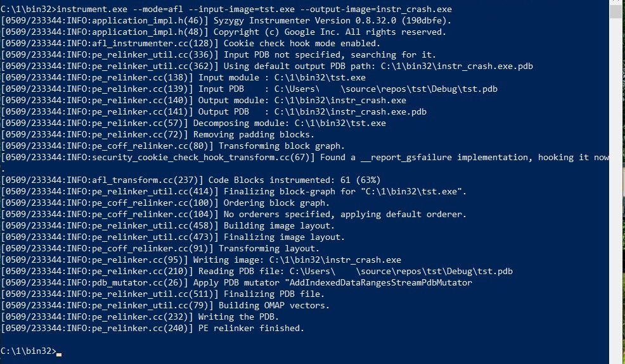Click the AddIndexedDataRangesStreamPdbMutator text
Image resolution: width=625 pixels, height=364 pixels.
pyautogui.click(x=381, y=283)
